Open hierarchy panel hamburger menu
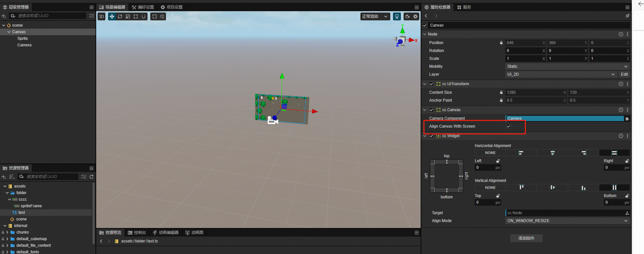Viewport: 644px width, 254px height. point(92,7)
